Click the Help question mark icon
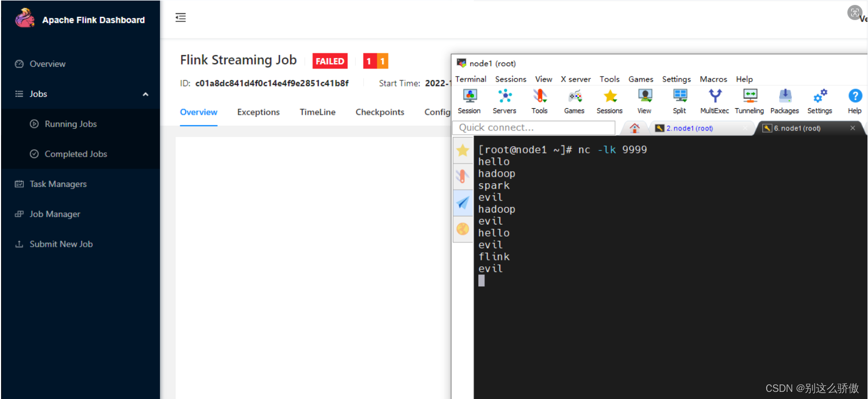 click(854, 101)
